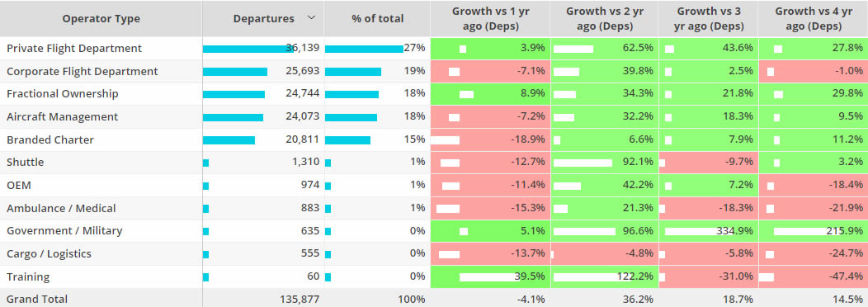Viewport: 868px width, 307px height.
Task: Click Growth vs 4 yr ago header
Action: click(814, 19)
